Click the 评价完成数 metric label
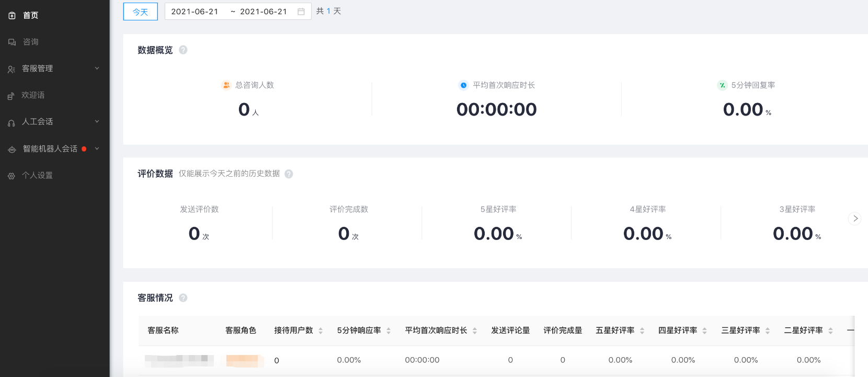 [349, 209]
